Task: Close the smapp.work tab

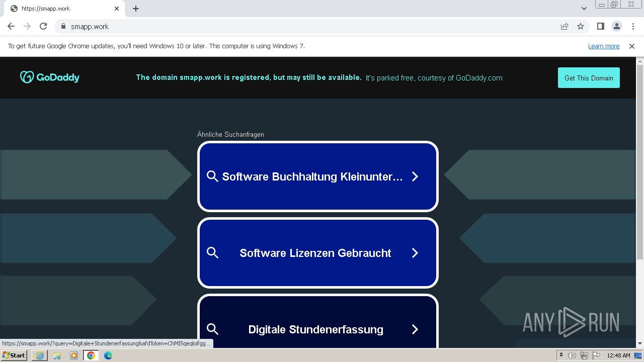Action: 117,9
